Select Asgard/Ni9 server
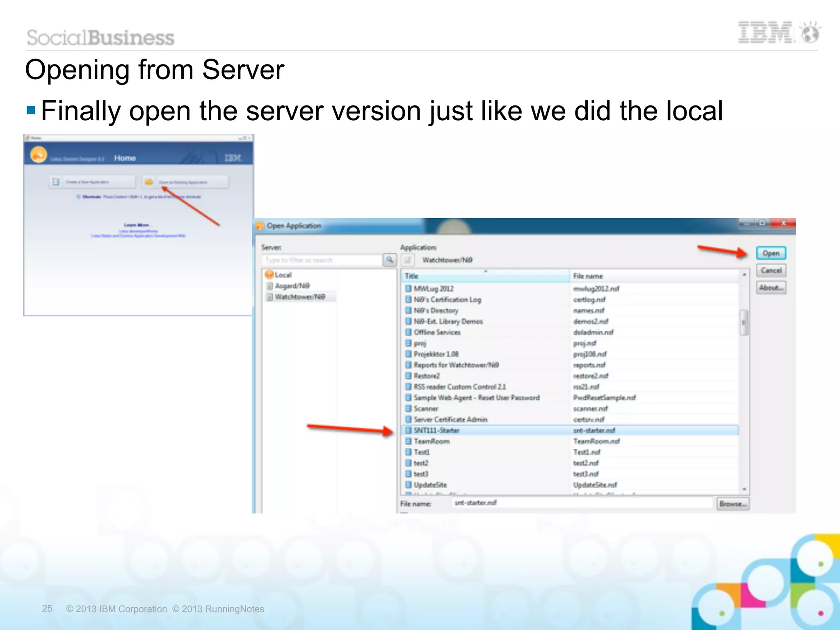The image size is (840, 630). [292, 286]
